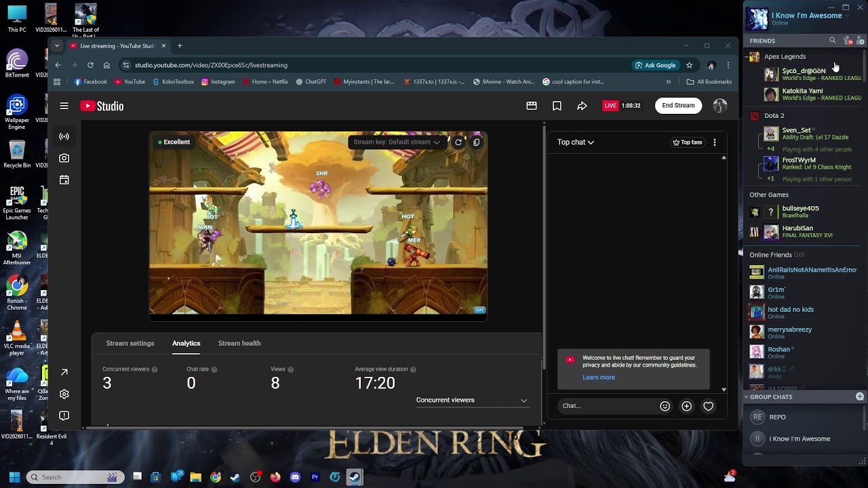Image resolution: width=868 pixels, height=488 pixels.
Task: Click the create clip clapperboard icon
Action: click(x=532, y=106)
